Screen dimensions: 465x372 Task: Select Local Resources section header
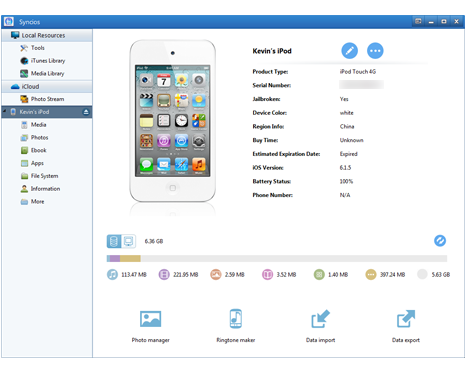click(47, 35)
